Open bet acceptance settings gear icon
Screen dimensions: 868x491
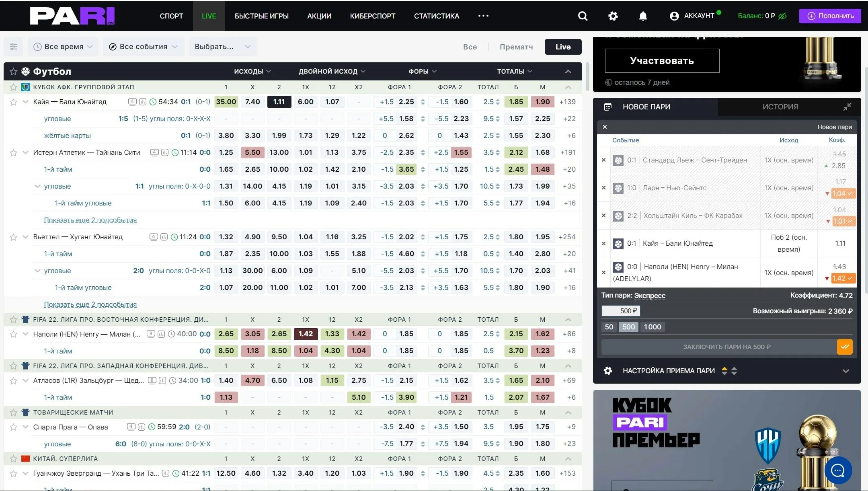(608, 371)
